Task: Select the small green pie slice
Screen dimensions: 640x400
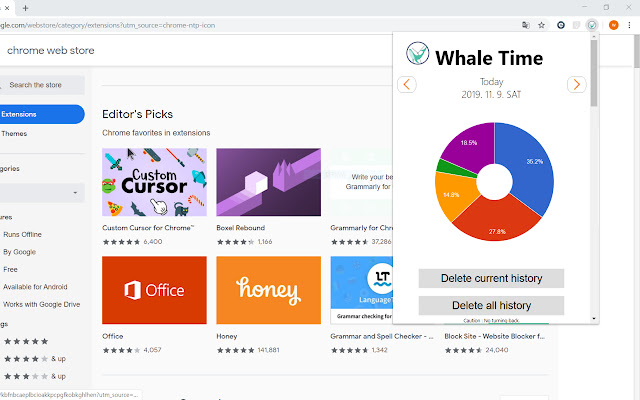Action: [449, 168]
